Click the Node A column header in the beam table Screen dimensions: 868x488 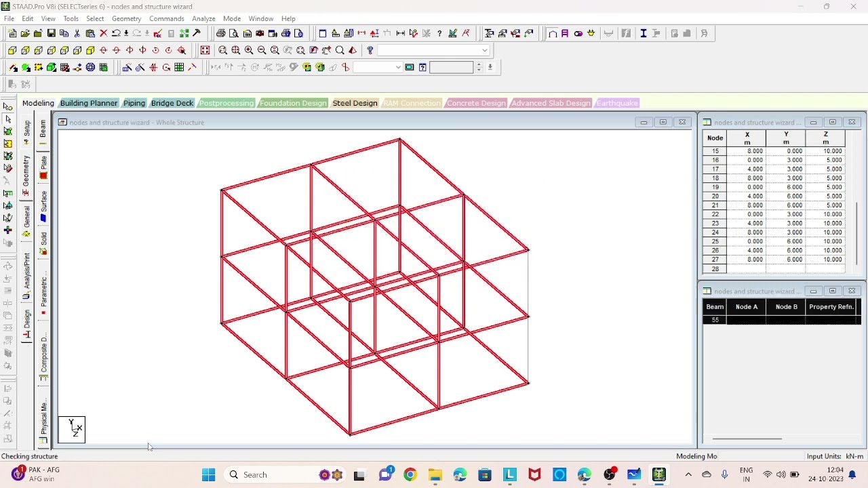[x=747, y=307]
